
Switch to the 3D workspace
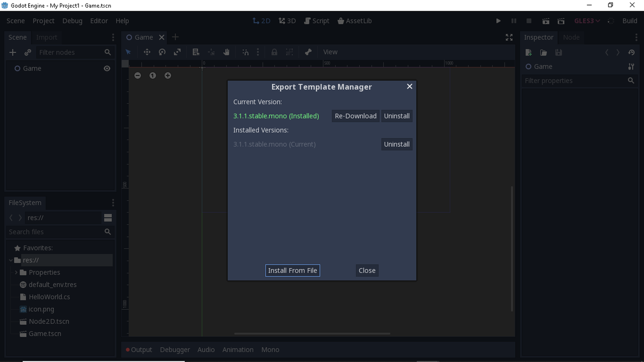pos(287,21)
